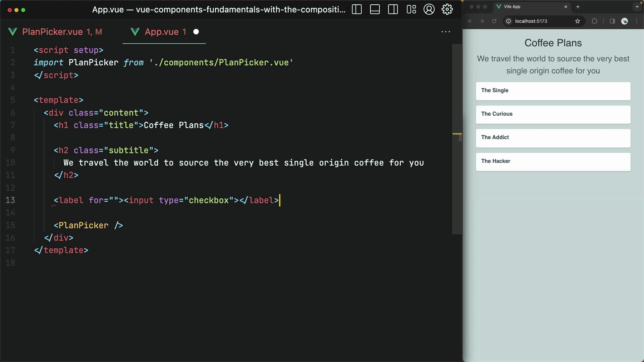Reload the localhost page
This screenshot has width=644, height=362.
pyautogui.click(x=494, y=21)
